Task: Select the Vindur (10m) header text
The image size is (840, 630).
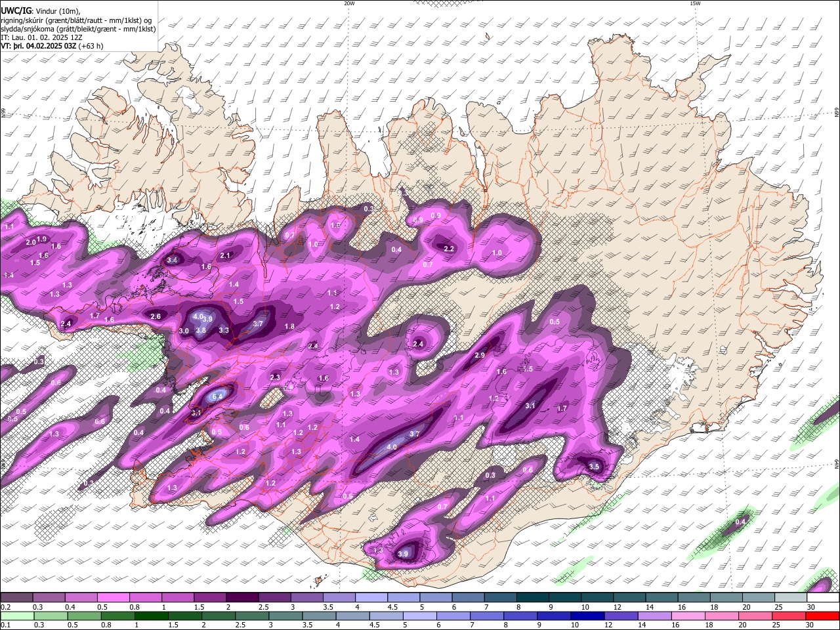Action: [x=58, y=10]
